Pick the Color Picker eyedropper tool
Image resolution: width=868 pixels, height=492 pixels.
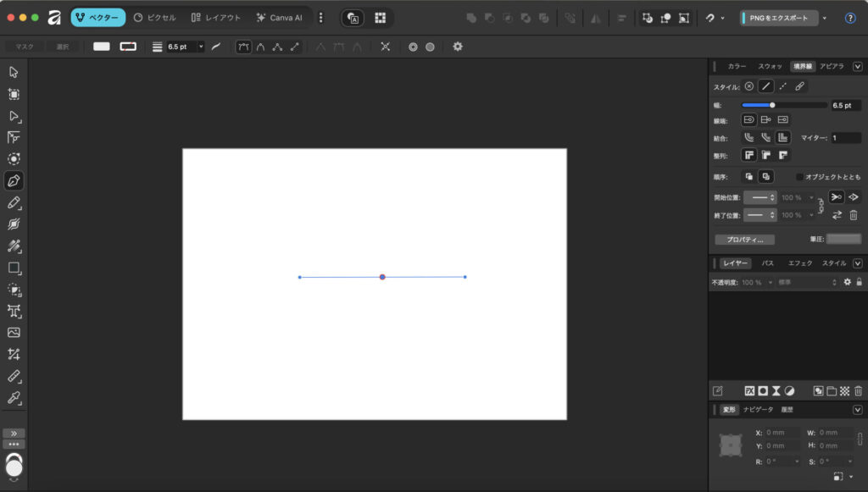click(14, 397)
